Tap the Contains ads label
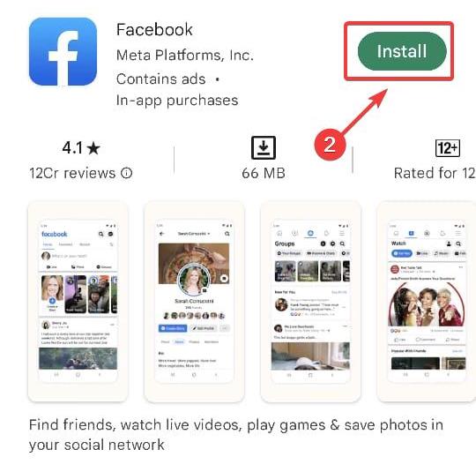The image size is (476, 472). point(161,79)
